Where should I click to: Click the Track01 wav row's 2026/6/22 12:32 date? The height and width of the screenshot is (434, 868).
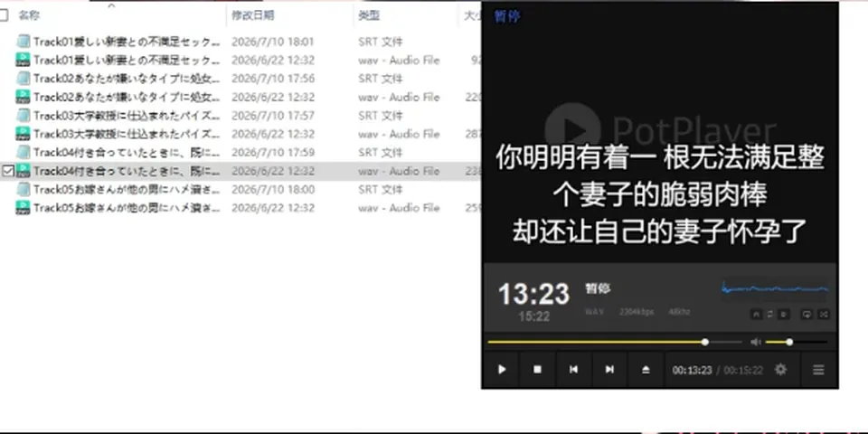point(273,60)
